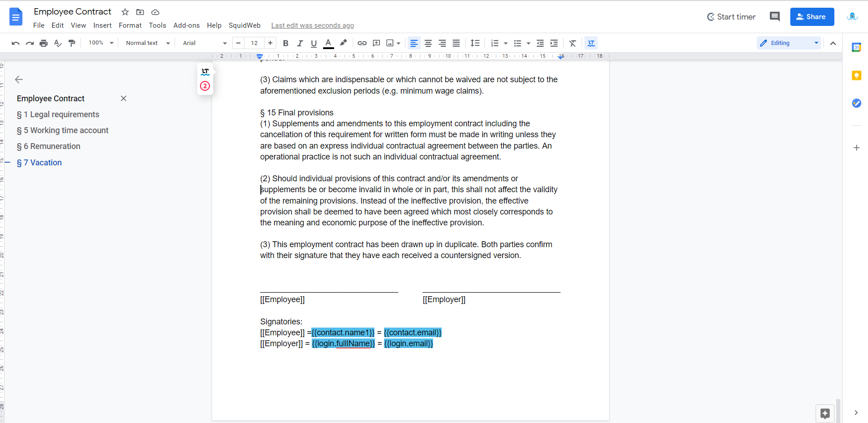The height and width of the screenshot is (423, 868).
Task: Print the document via printer icon
Action: (44, 43)
